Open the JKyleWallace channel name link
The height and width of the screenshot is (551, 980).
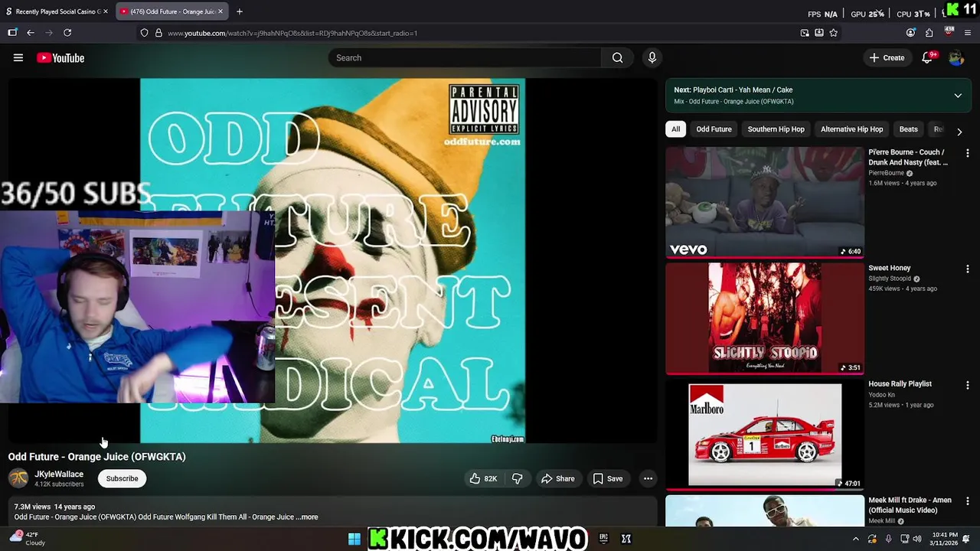(x=59, y=474)
